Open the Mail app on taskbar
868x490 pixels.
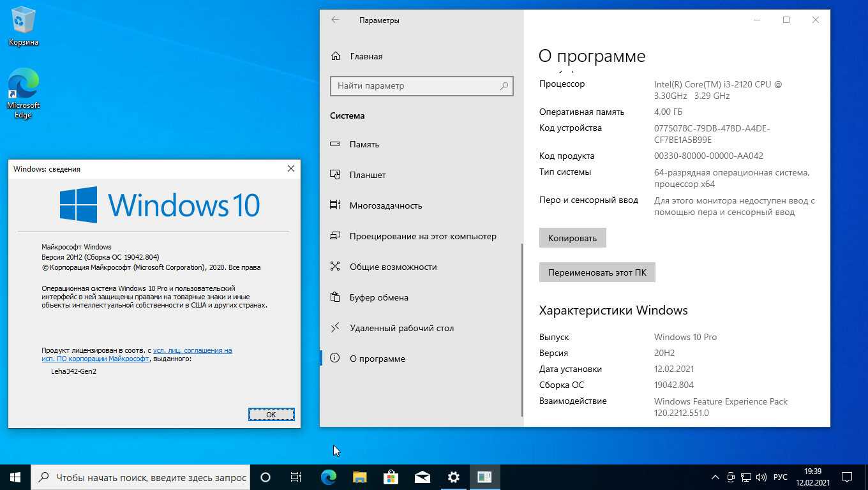[x=422, y=477]
